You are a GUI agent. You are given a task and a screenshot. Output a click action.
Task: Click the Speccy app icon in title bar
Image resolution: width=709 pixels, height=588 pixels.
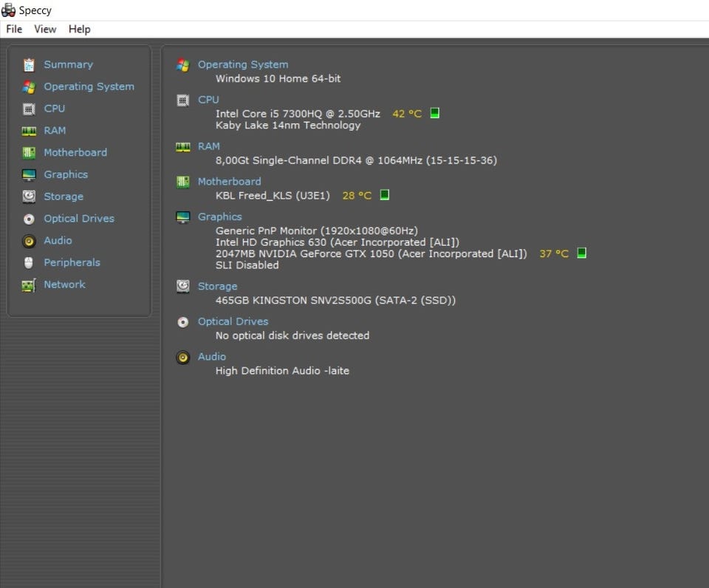pyautogui.click(x=8, y=10)
